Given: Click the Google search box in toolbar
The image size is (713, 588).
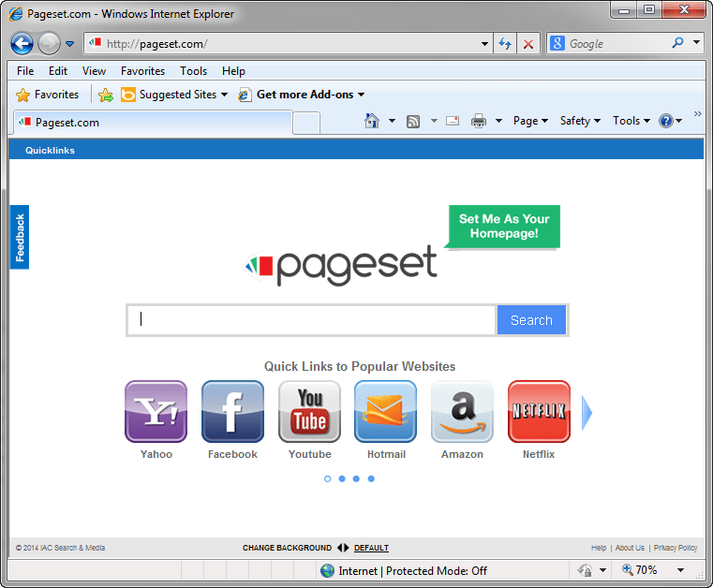Looking at the screenshot, I should click(x=609, y=44).
